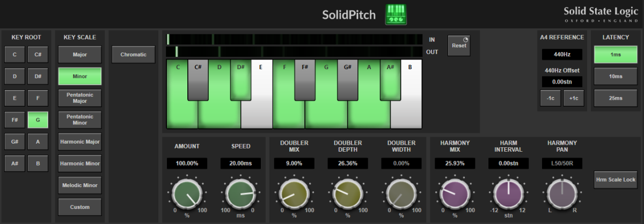644x224 pixels.
Task: Choose the Harmonic Minor key scale
Action: (80, 163)
